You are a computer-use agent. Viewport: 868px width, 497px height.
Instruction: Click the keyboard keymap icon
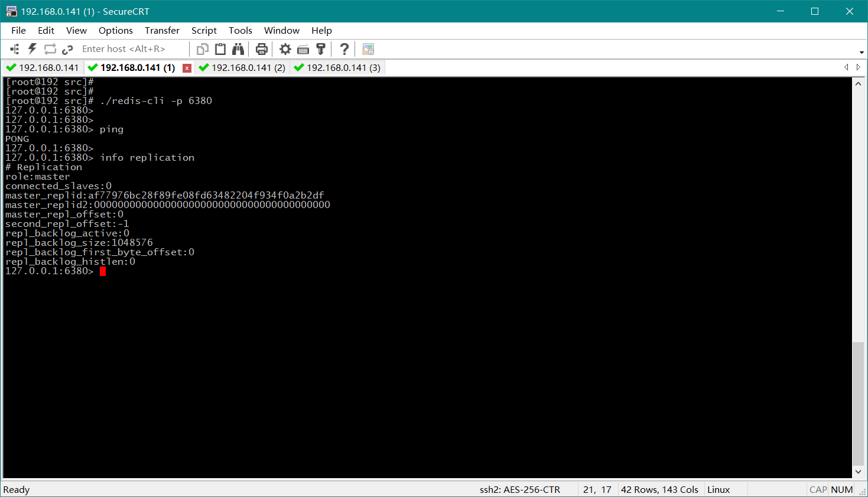point(303,49)
